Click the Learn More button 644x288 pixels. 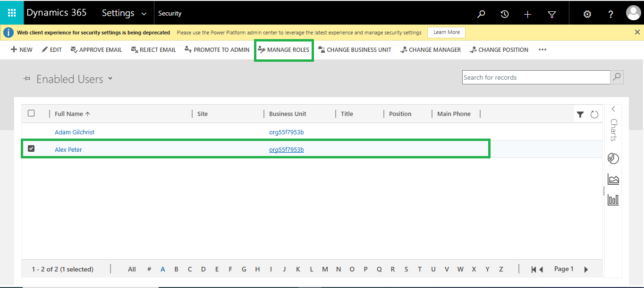click(446, 32)
